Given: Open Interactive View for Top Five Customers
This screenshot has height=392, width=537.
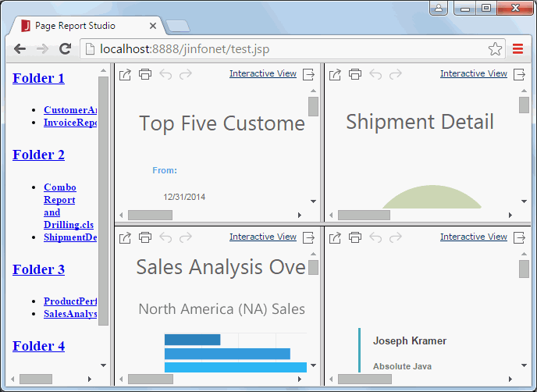Looking at the screenshot, I should [x=263, y=73].
